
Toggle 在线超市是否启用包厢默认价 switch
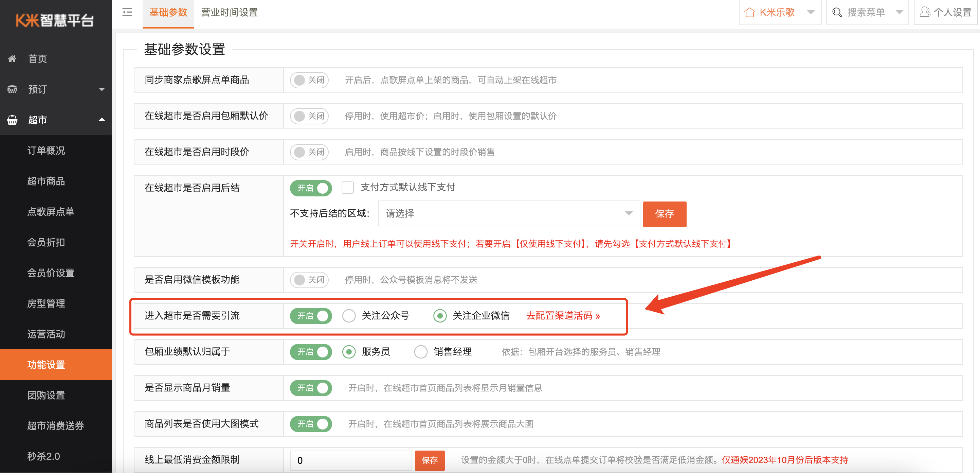309,116
